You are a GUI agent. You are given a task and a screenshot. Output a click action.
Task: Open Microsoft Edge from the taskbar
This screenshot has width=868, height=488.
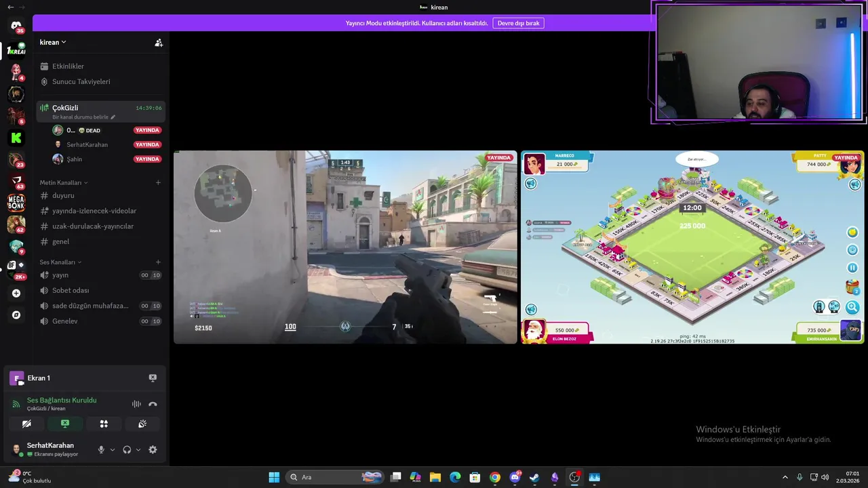point(455,477)
